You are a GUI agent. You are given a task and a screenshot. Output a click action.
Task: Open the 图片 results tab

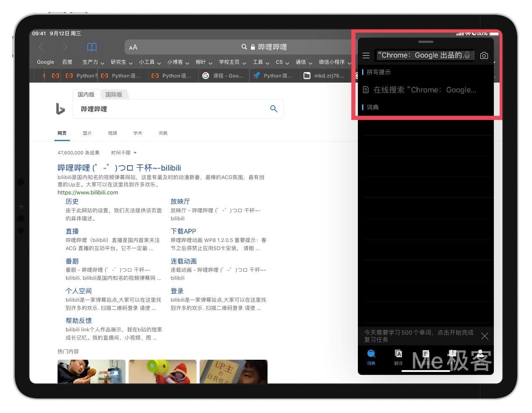[87, 133]
